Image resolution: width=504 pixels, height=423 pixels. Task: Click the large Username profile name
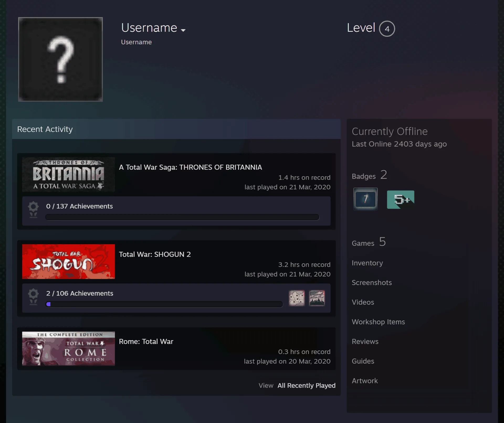pyautogui.click(x=149, y=28)
